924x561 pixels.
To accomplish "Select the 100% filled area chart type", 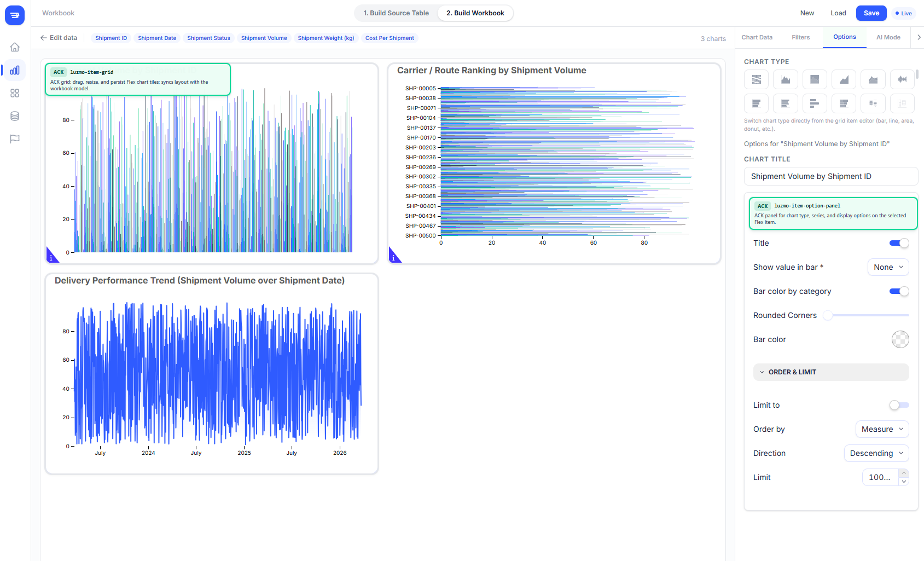I will pyautogui.click(x=815, y=79).
